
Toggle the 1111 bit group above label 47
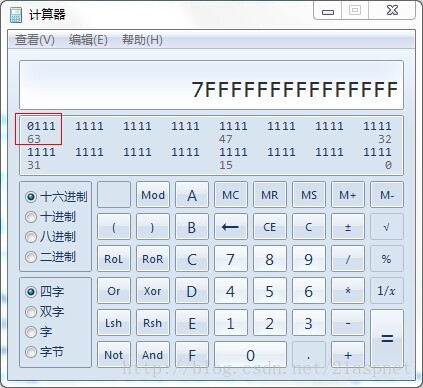click(233, 126)
